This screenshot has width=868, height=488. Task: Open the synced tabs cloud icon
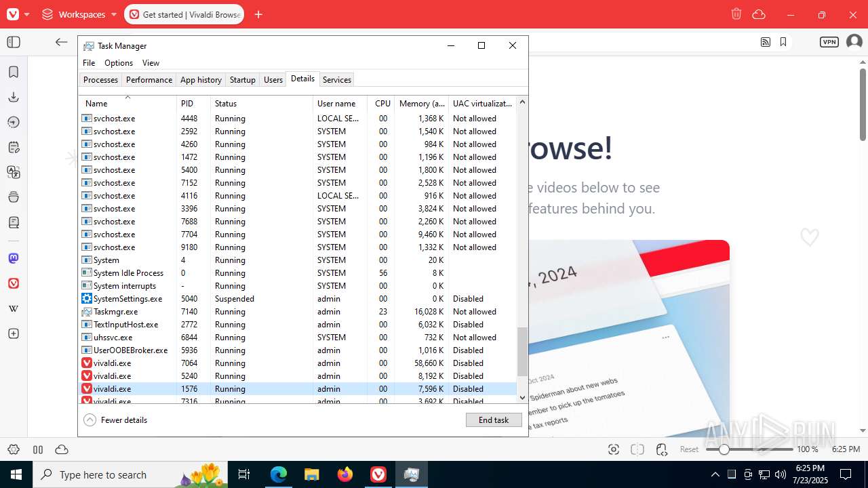(759, 14)
